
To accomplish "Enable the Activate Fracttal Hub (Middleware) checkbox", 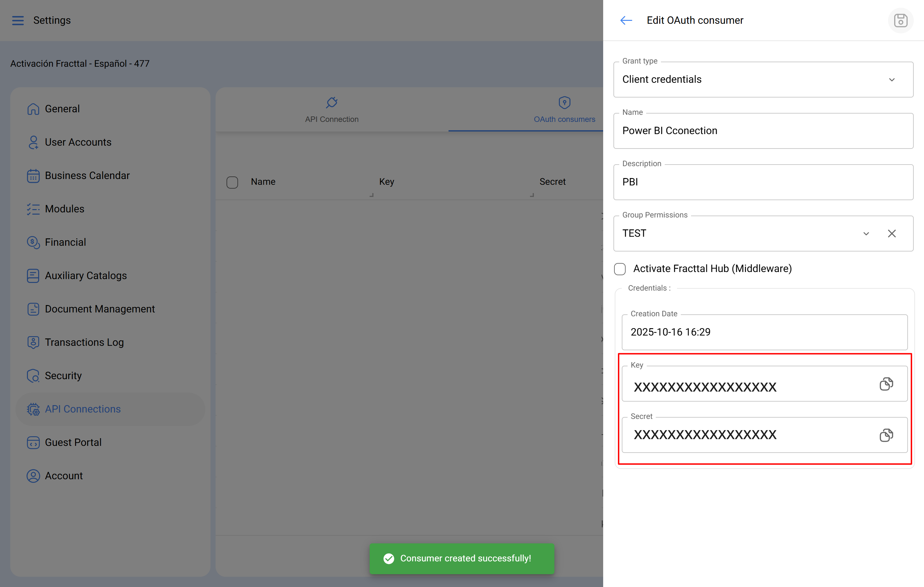I will coord(620,269).
